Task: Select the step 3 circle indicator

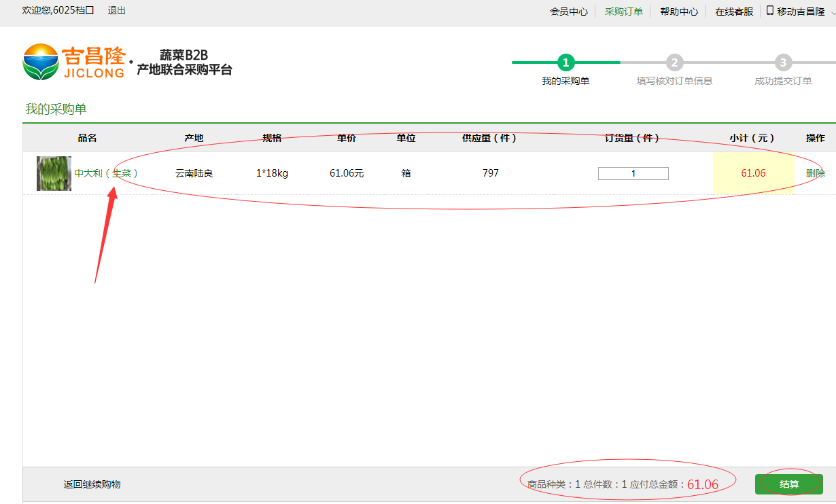Action: [783, 62]
